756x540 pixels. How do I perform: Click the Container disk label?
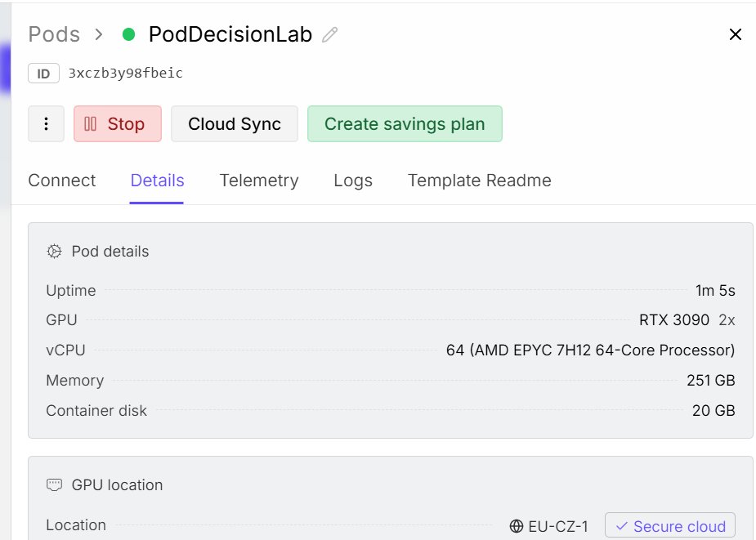pyautogui.click(x=96, y=411)
